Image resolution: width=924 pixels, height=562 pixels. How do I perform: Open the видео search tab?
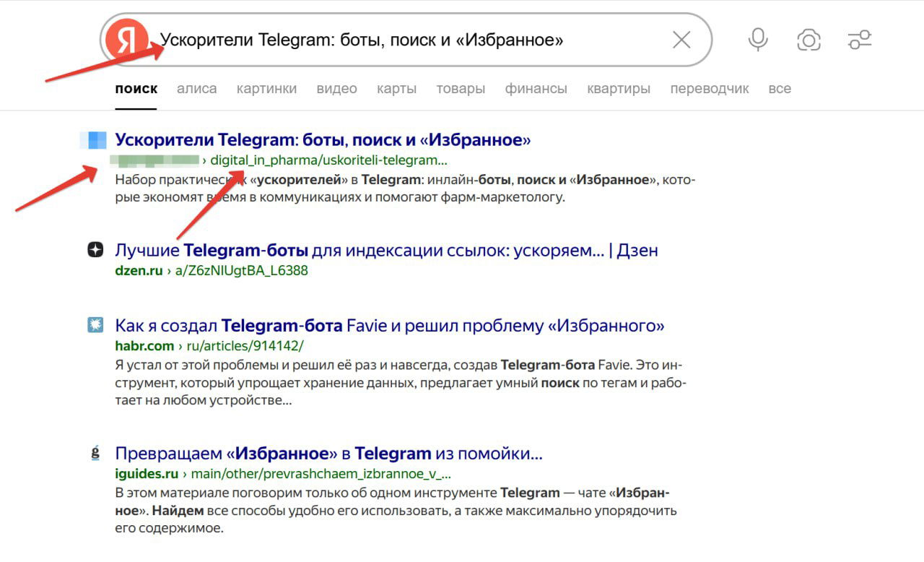click(x=336, y=88)
